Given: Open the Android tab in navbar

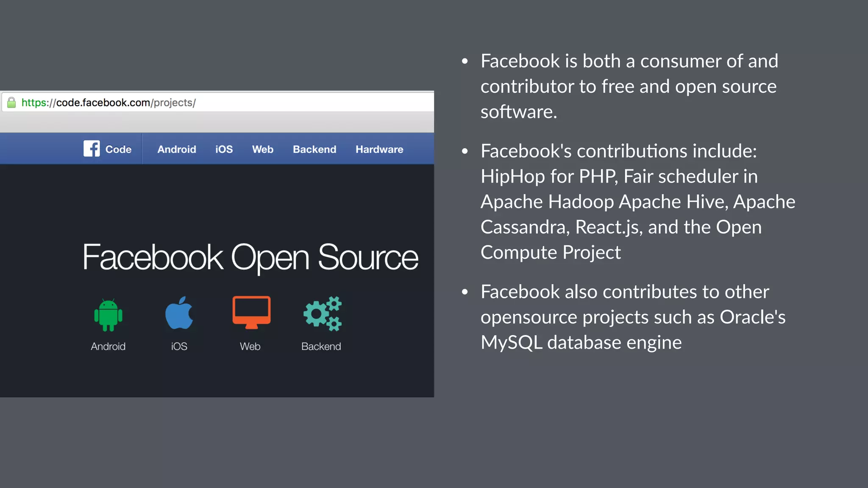Looking at the screenshot, I should click(177, 149).
